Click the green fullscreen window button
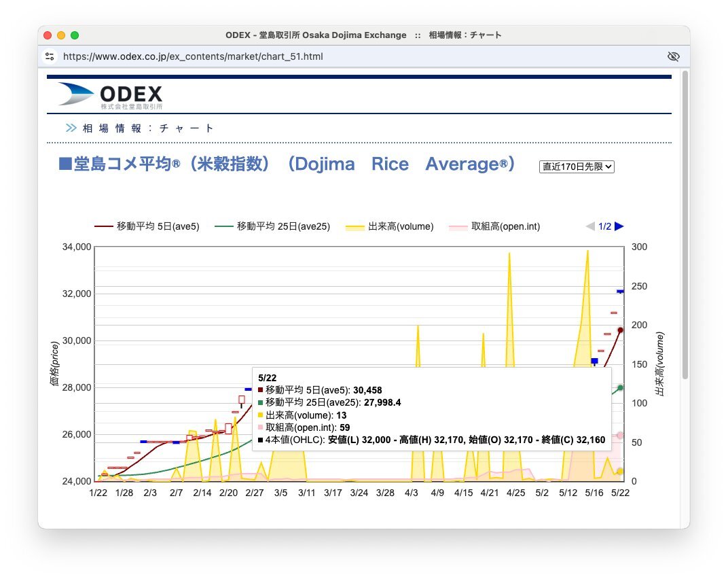The height and width of the screenshot is (579, 728). click(x=75, y=35)
